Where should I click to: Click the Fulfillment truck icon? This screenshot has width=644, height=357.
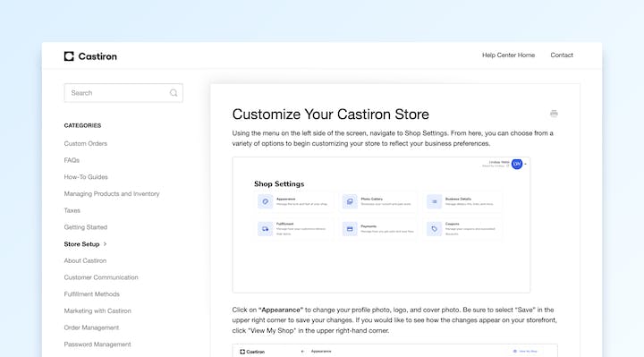click(266, 229)
